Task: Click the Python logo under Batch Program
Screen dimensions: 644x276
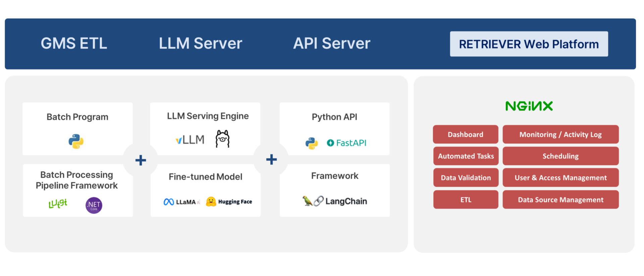Action: (76, 141)
